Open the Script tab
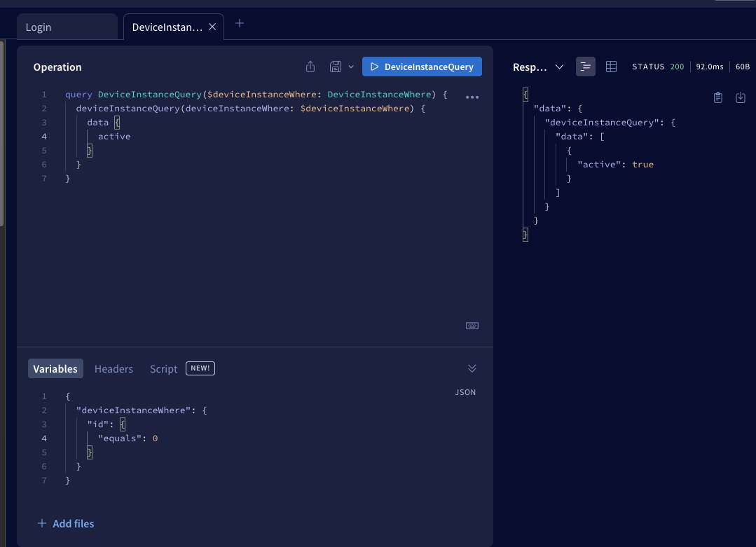This screenshot has height=547, width=756. point(164,368)
